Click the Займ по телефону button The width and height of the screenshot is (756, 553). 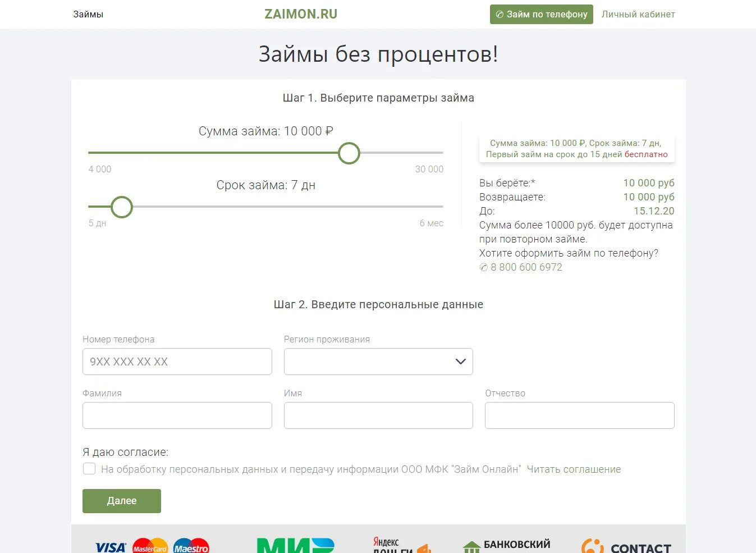click(x=542, y=15)
